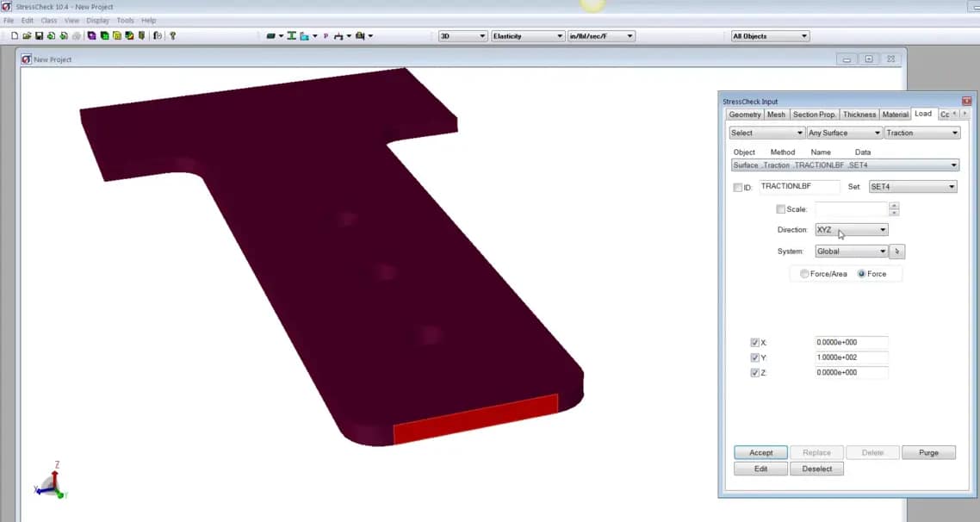Click the pointer icon beside System dropdown

(x=897, y=252)
